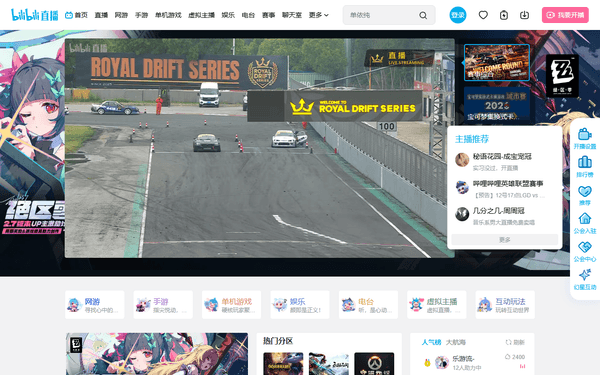Click the blue 登录 button
This screenshot has width=600, height=375.
(458, 15)
